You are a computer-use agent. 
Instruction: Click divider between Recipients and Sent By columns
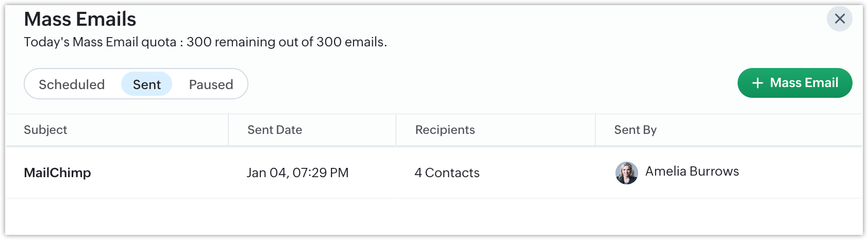pos(595,130)
